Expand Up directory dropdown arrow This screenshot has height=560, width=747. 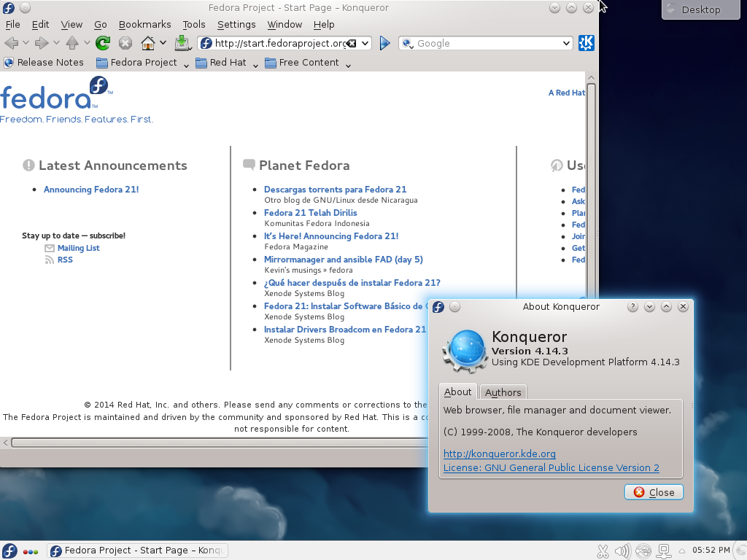click(87, 43)
